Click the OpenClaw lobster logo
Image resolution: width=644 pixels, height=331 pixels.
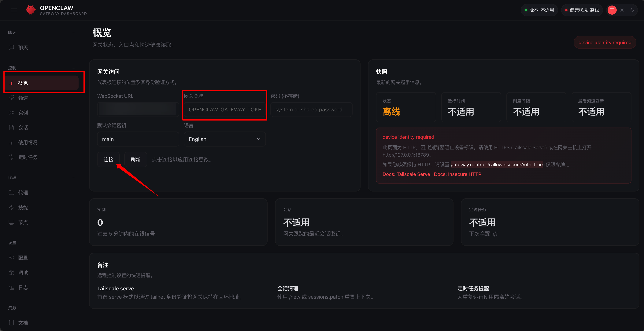pyautogui.click(x=31, y=10)
